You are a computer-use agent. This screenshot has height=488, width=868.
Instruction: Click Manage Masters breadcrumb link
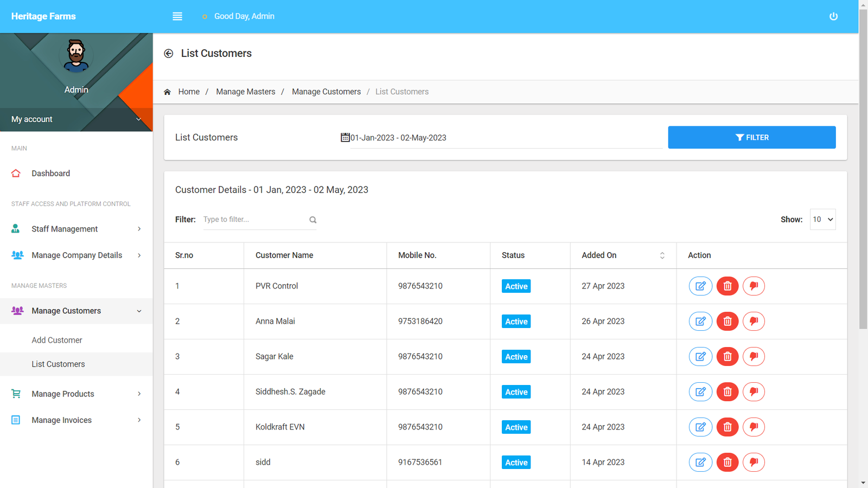[x=245, y=92]
